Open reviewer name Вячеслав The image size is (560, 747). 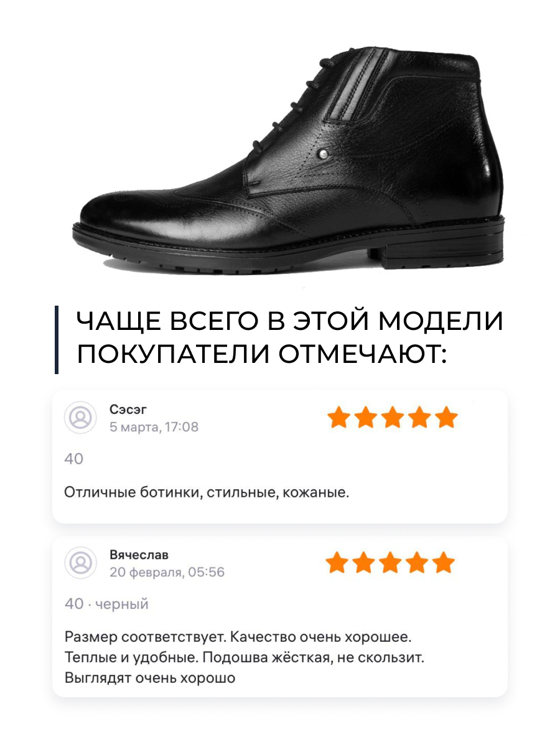(139, 555)
